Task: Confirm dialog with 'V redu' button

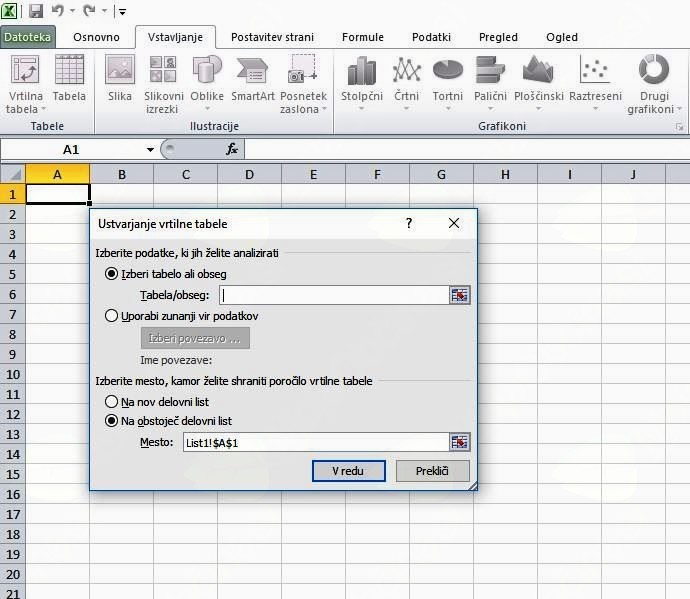Action: click(x=348, y=471)
